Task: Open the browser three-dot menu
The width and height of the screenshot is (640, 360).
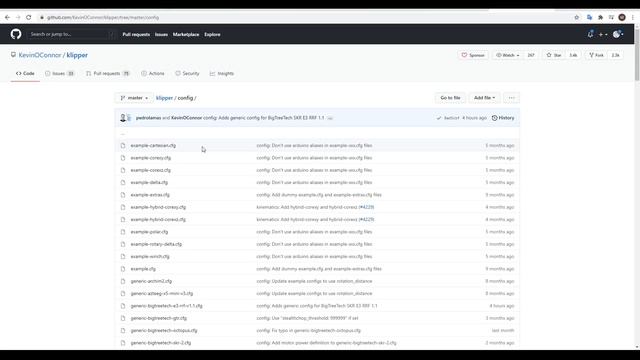Action: (x=633, y=18)
